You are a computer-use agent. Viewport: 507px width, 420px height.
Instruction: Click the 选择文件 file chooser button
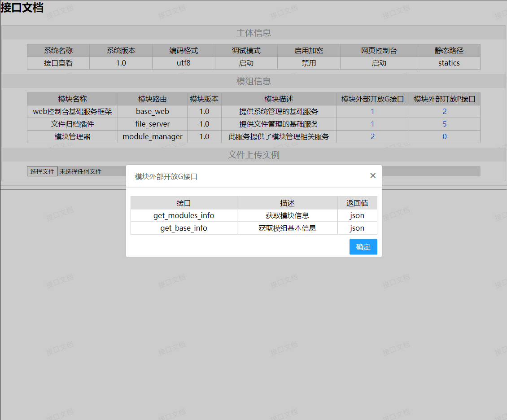42,171
